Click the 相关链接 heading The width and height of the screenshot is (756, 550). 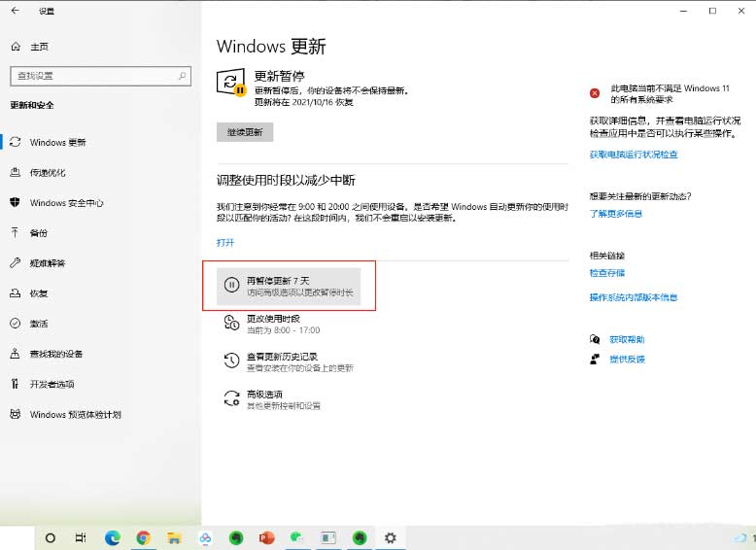coord(607,256)
